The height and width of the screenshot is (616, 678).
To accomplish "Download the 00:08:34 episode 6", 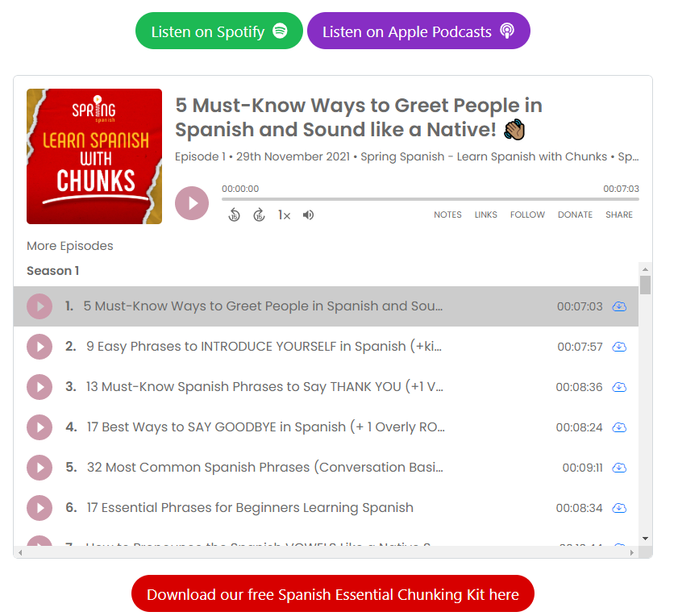I will [619, 508].
